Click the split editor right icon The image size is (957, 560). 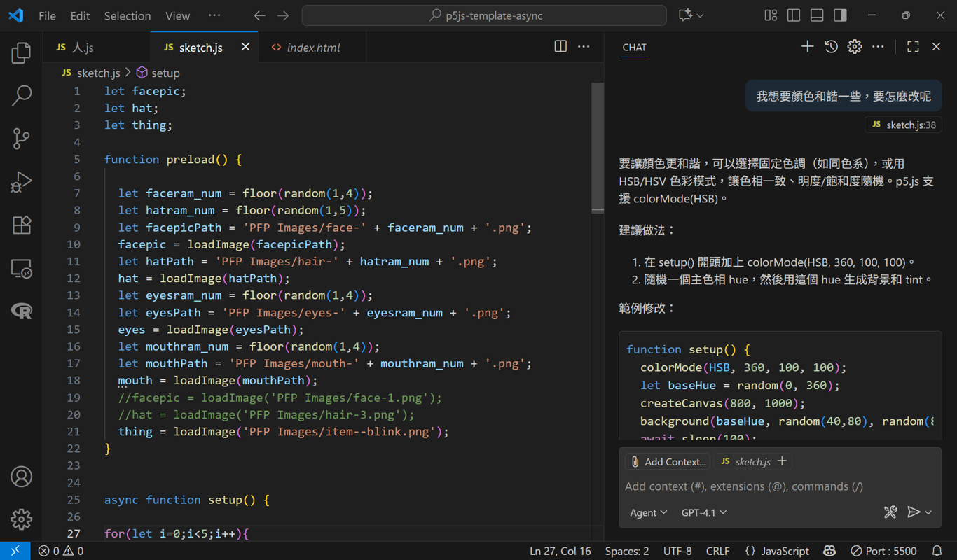(x=560, y=47)
